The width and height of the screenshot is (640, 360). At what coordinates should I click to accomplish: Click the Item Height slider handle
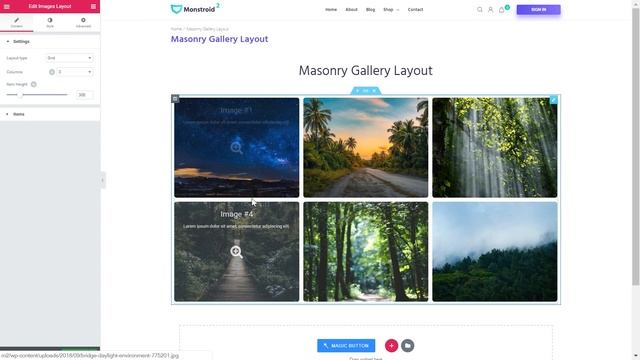click(20, 95)
